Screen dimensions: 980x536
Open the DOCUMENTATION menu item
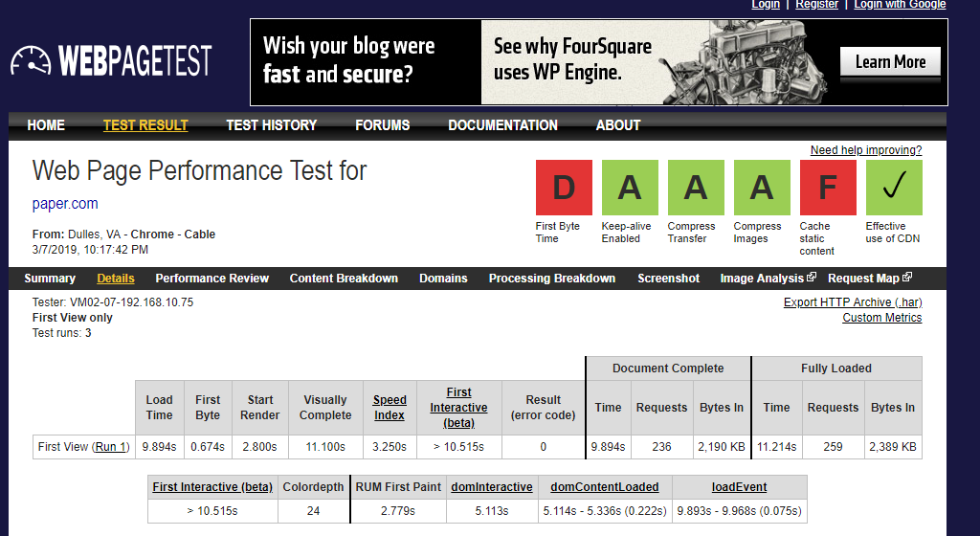[x=502, y=125]
